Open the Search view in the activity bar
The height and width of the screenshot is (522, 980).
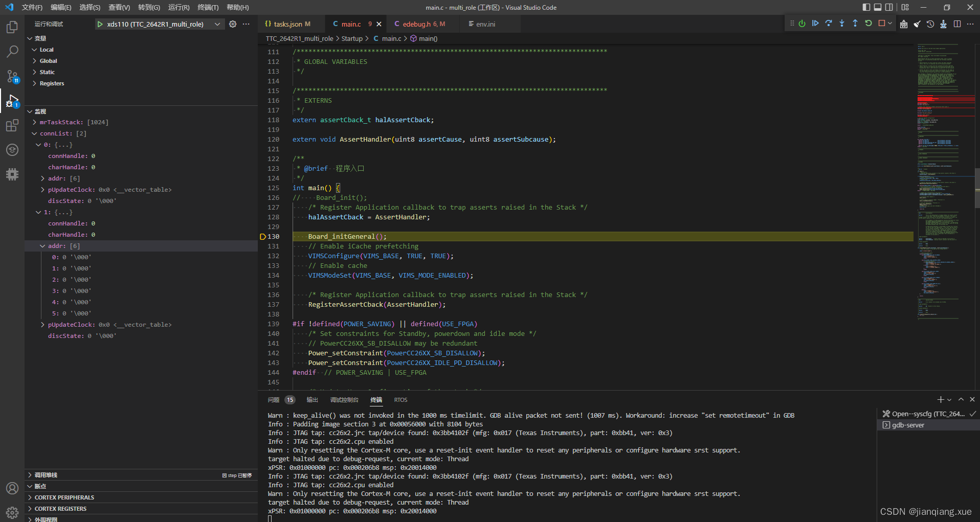(x=12, y=51)
